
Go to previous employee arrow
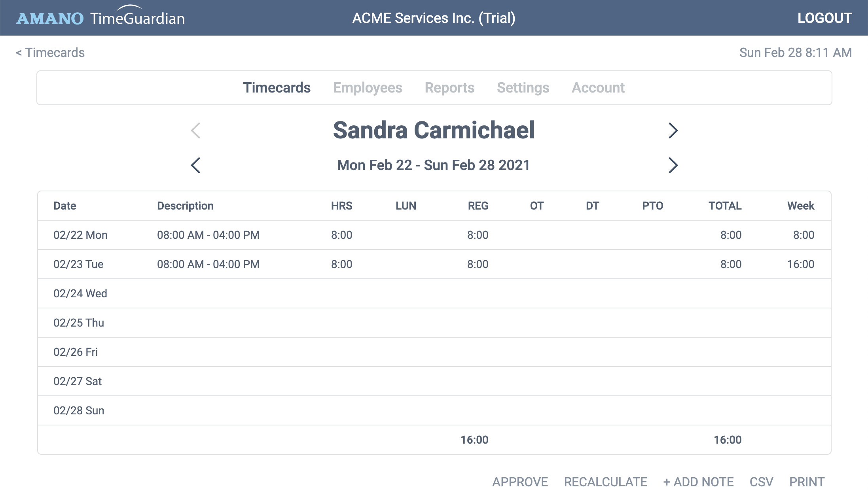tap(195, 130)
